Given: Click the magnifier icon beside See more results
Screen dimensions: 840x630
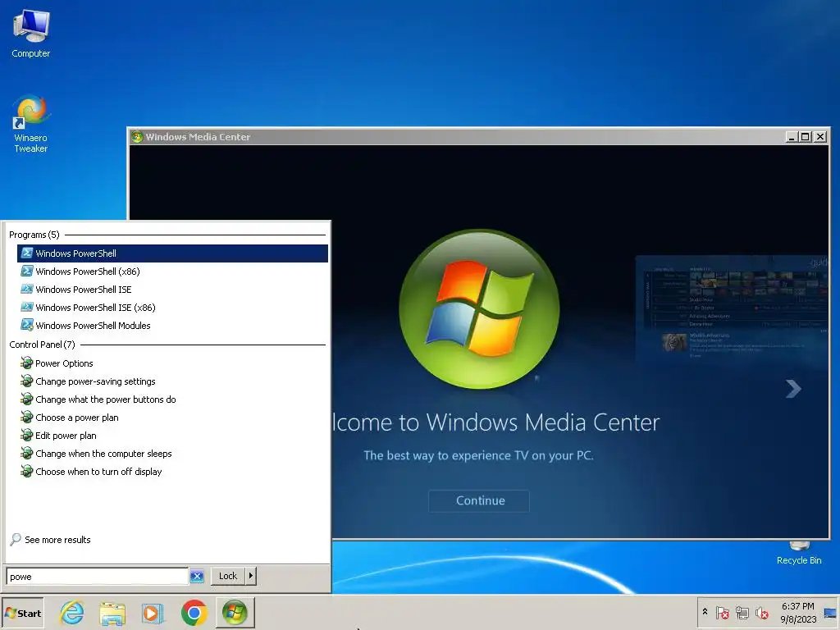Looking at the screenshot, I should [x=16, y=540].
